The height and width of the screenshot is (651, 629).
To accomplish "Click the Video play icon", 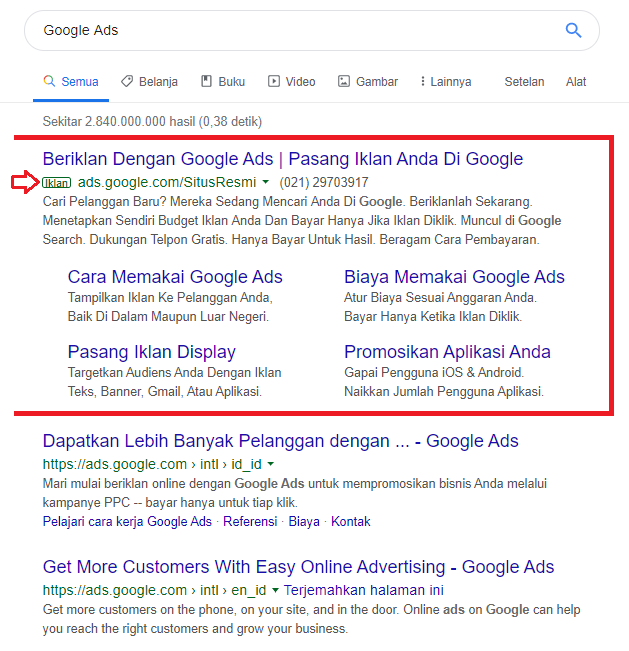I will coord(274,81).
